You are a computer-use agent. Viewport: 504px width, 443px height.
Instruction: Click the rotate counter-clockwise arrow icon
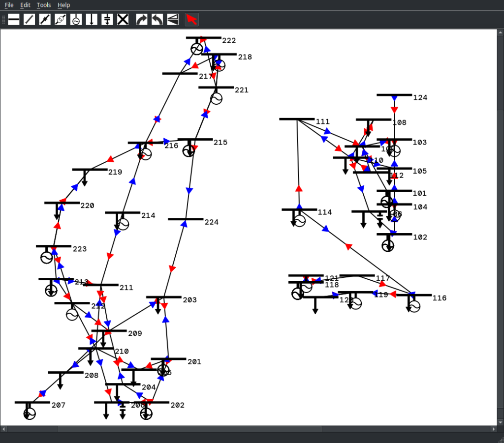(x=157, y=20)
